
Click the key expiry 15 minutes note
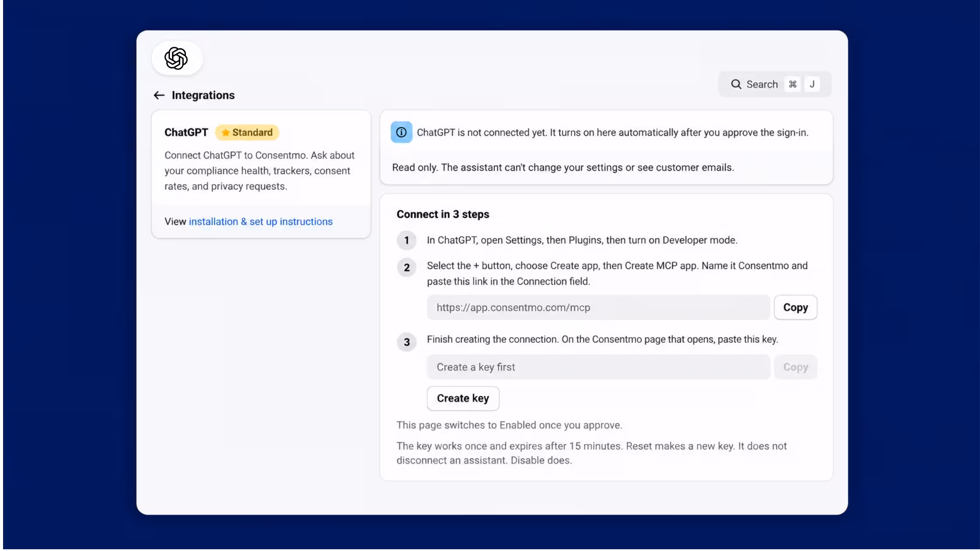[x=591, y=453]
